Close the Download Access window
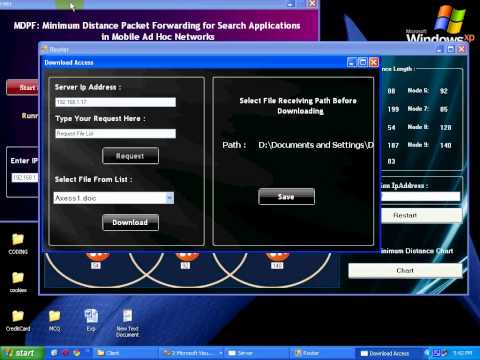Screen dimensions: 480x360 tap(374, 62)
